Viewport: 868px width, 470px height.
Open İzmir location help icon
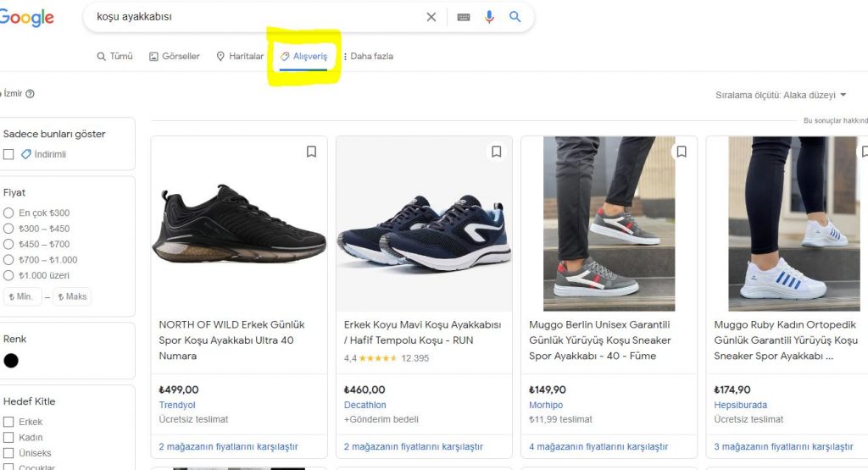(x=30, y=93)
